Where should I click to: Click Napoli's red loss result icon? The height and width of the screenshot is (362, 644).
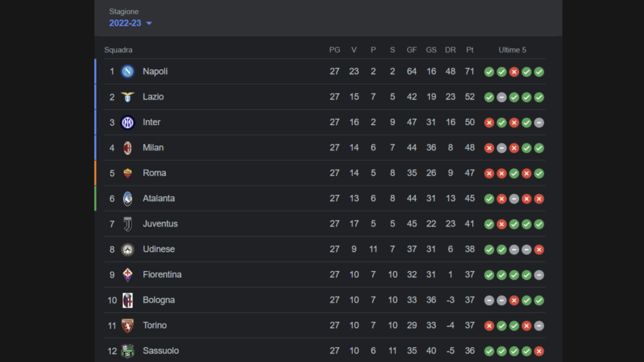click(514, 72)
